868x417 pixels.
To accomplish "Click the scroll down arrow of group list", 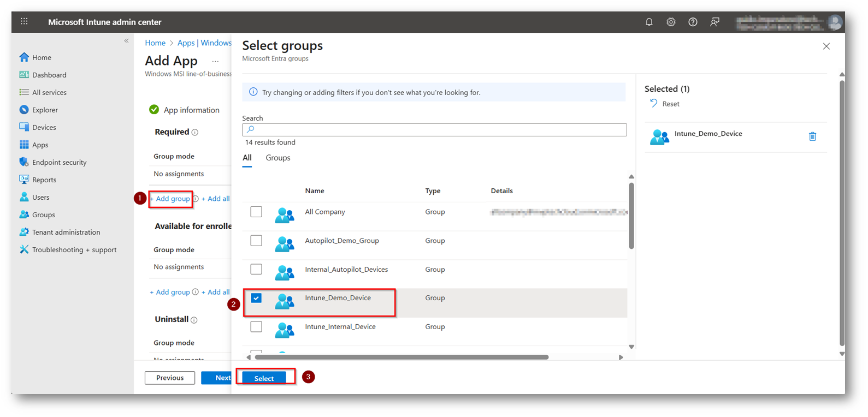I will point(631,347).
